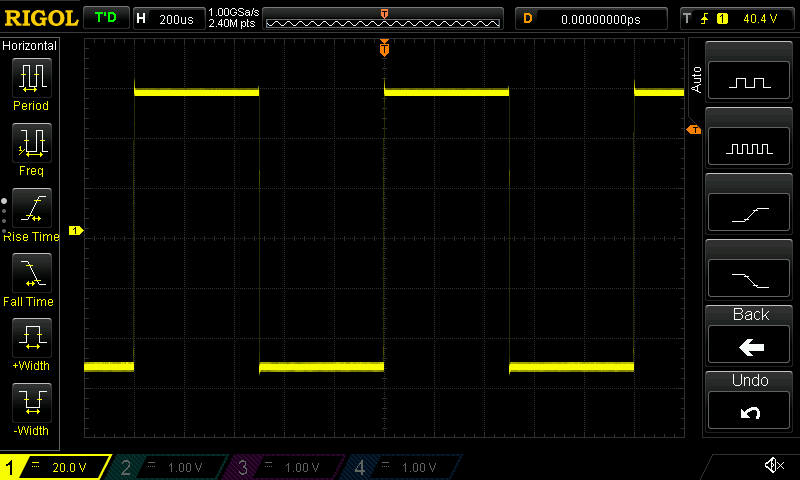Click the T'D trigger status indicator

coord(106,18)
